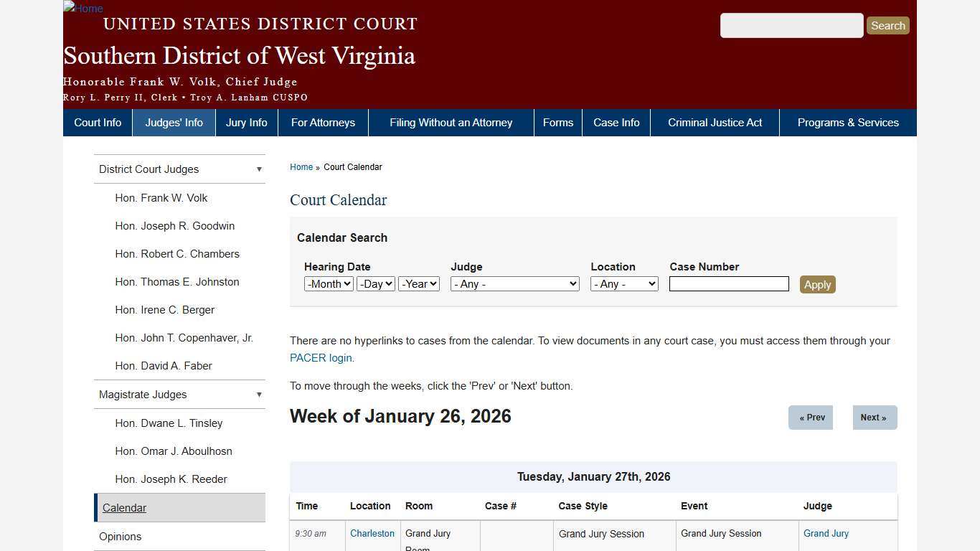Switch to the Jury Info tab
Viewport: 980px width, 551px height.
point(246,122)
